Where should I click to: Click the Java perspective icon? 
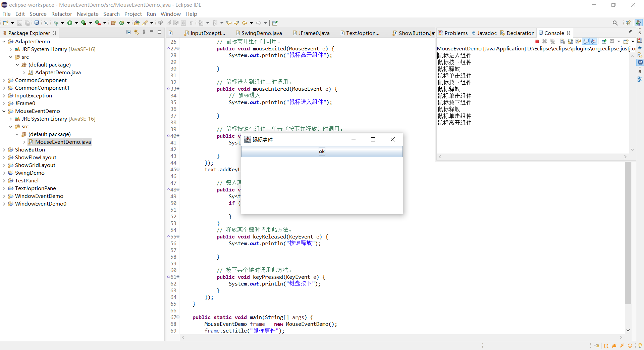pos(639,23)
